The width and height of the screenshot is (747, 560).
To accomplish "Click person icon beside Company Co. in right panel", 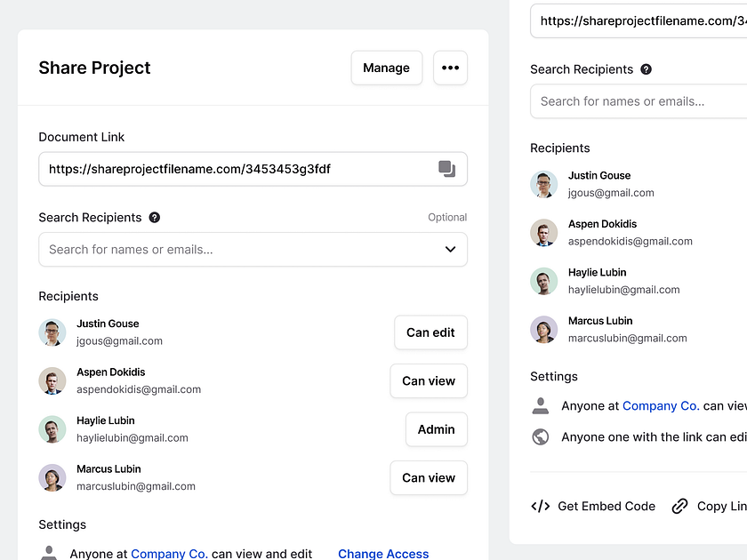I will point(540,406).
